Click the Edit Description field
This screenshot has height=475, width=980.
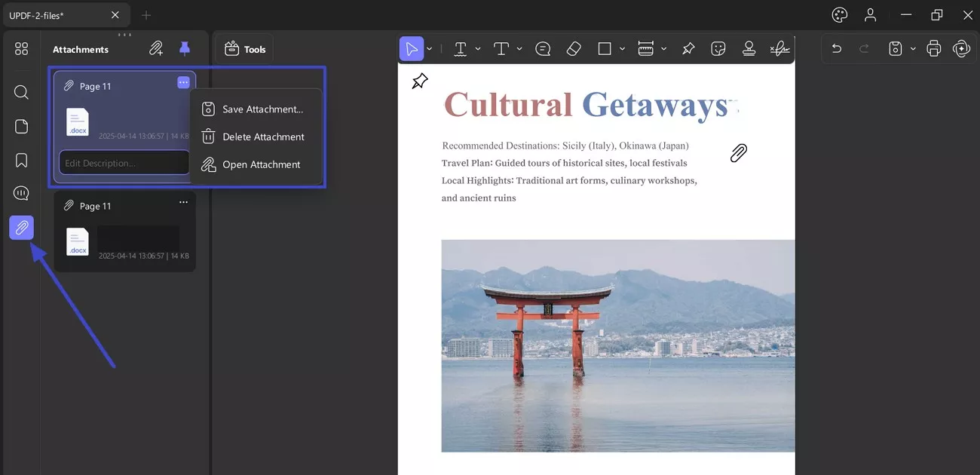124,163
